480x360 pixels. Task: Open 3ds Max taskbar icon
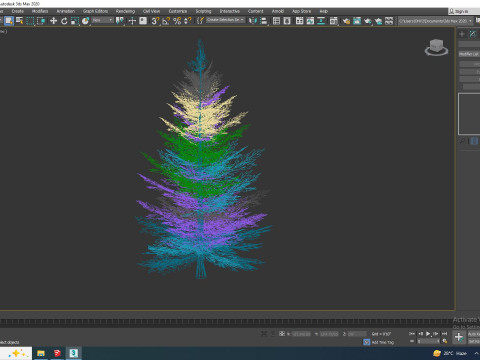click(74, 353)
